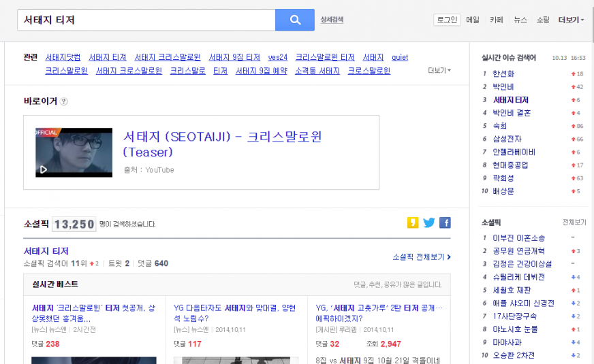Select trending keyword 안젤라베이비
The width and height of the screenshot is (594, 364).
click(514, 152)
